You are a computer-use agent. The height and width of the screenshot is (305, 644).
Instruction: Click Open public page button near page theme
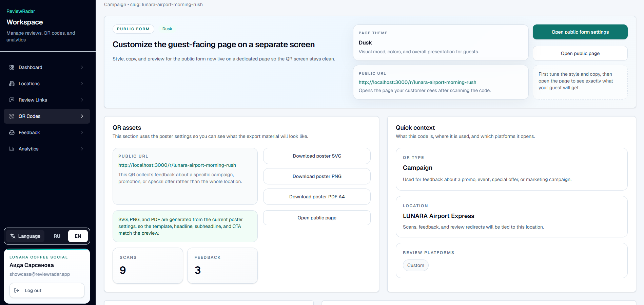(x=580, y=53)
